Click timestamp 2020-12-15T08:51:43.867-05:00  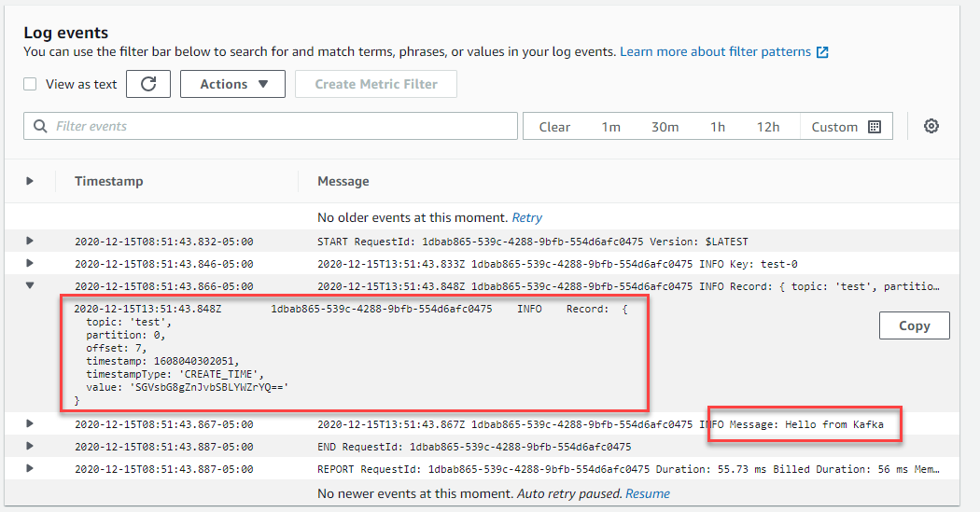click(163, 424)
